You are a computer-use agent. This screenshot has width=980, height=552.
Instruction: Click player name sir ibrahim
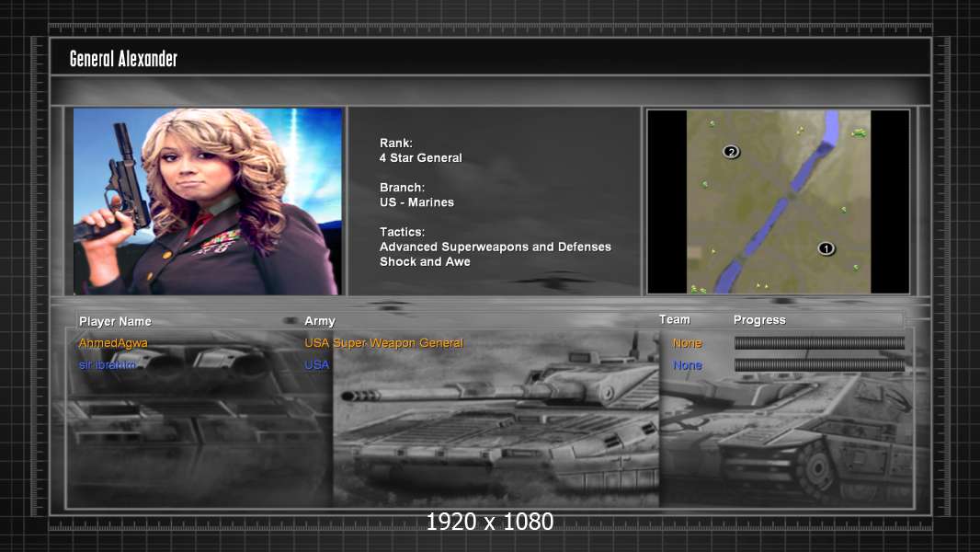coord(108,364)
